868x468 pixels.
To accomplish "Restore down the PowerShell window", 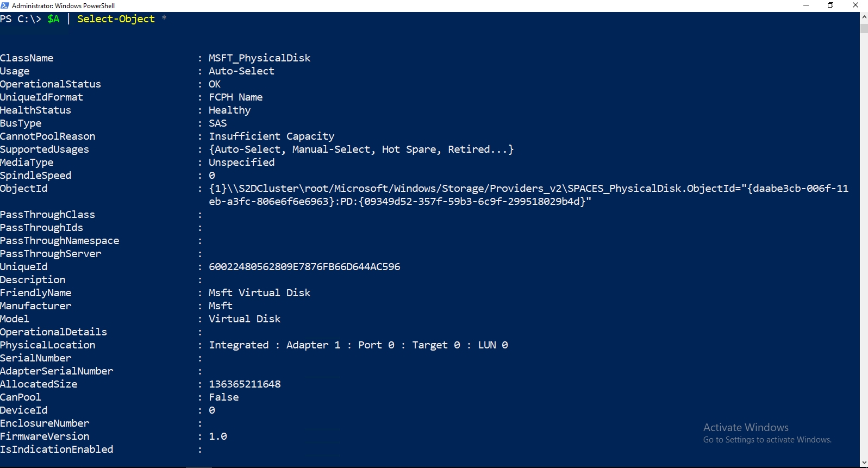I will tap(830, 5).
